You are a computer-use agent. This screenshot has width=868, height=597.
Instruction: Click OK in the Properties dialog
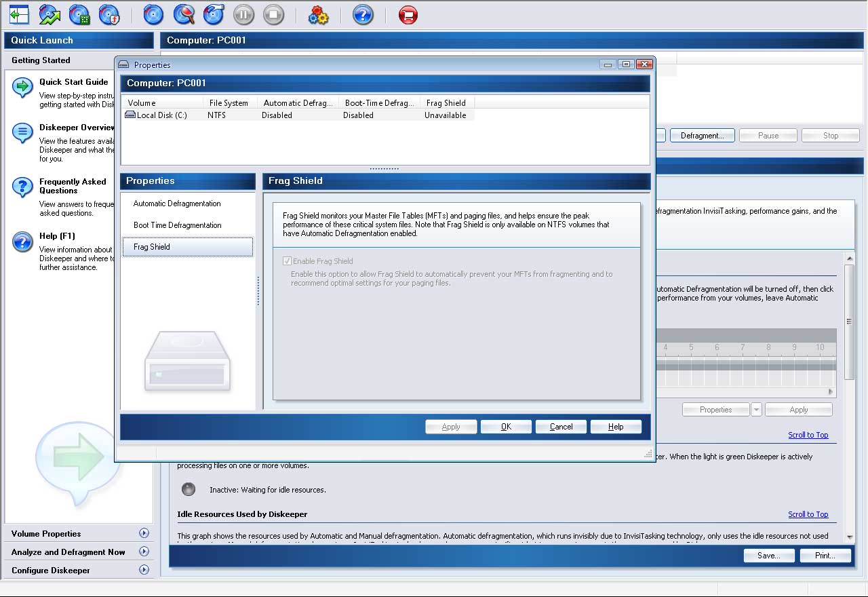tap(506, 427)
